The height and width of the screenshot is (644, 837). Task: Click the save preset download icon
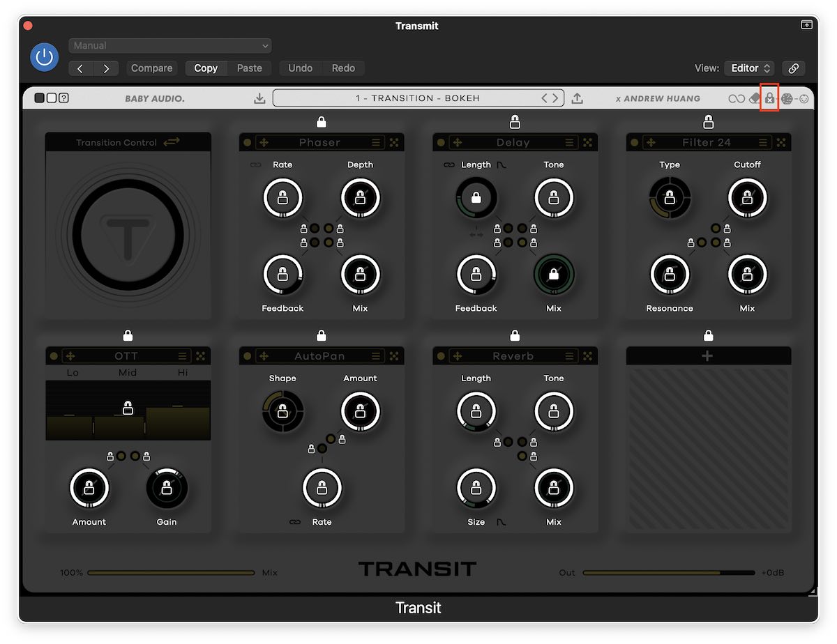[259, 98]
